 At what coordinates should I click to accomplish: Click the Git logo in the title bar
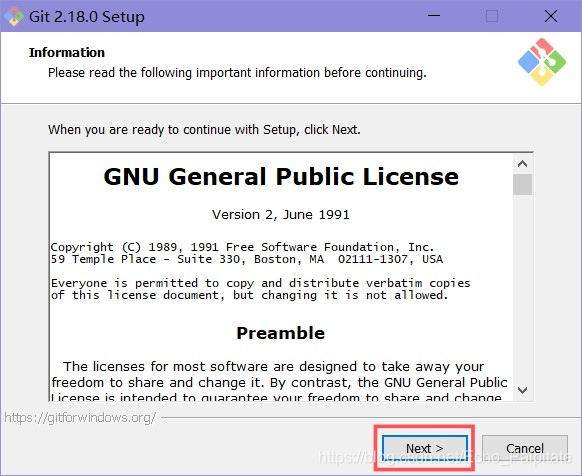(14, 16)
